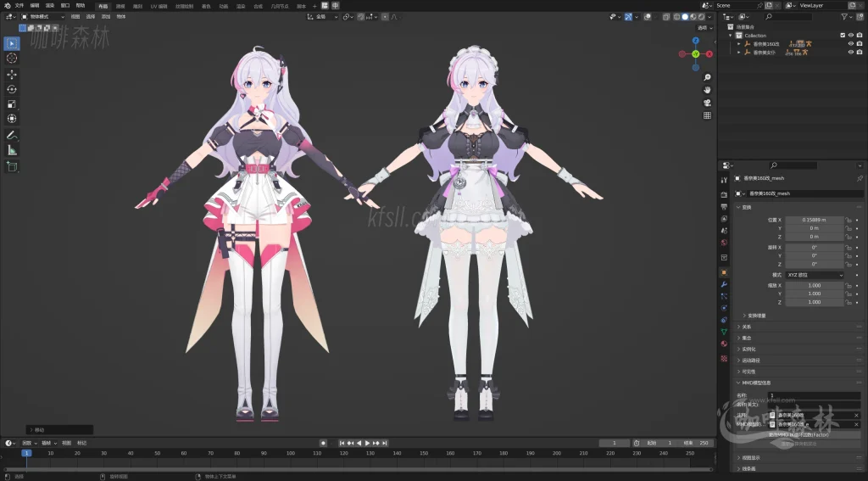Open the Tool properties tab
This screenshot has width=868, height=481.
tap(724, 180)
